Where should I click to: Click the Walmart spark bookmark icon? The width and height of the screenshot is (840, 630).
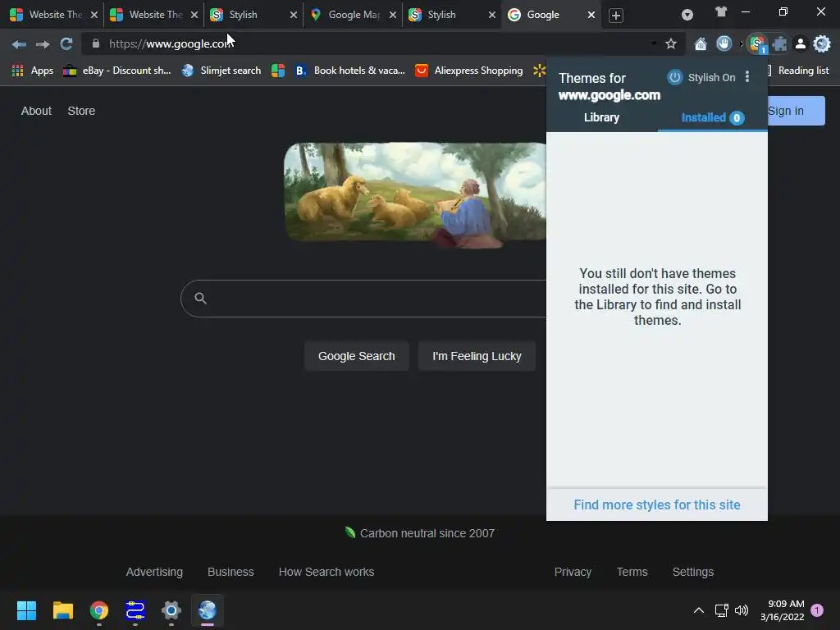click(539, 71)
